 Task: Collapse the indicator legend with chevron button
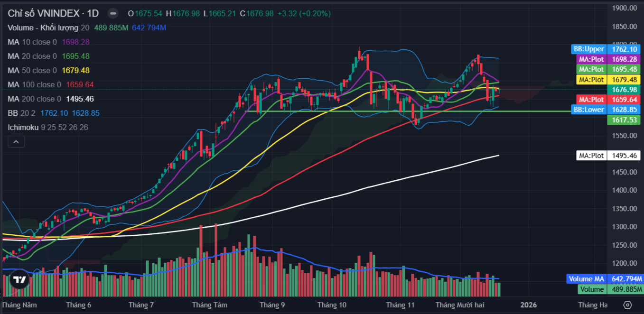tap(16, 142)
